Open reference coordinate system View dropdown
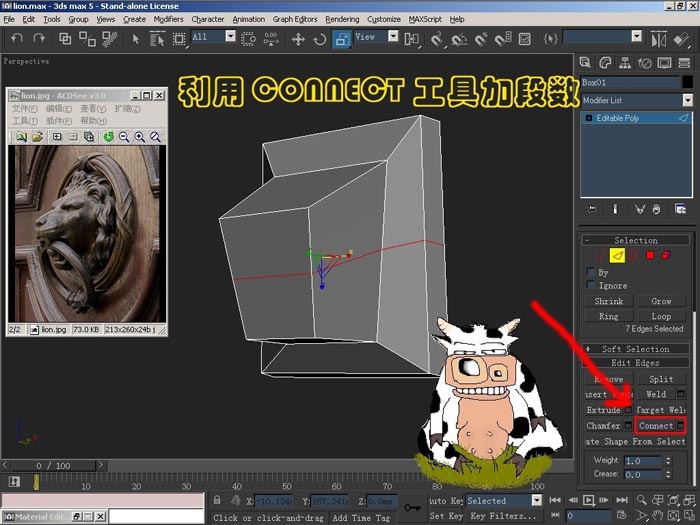Screen dimensions: 700x525 (393, 36)
